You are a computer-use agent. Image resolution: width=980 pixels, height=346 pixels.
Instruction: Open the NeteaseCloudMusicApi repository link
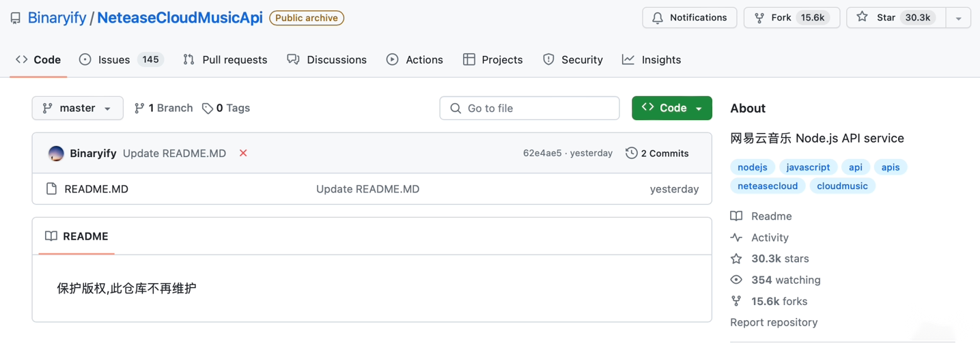180,18
